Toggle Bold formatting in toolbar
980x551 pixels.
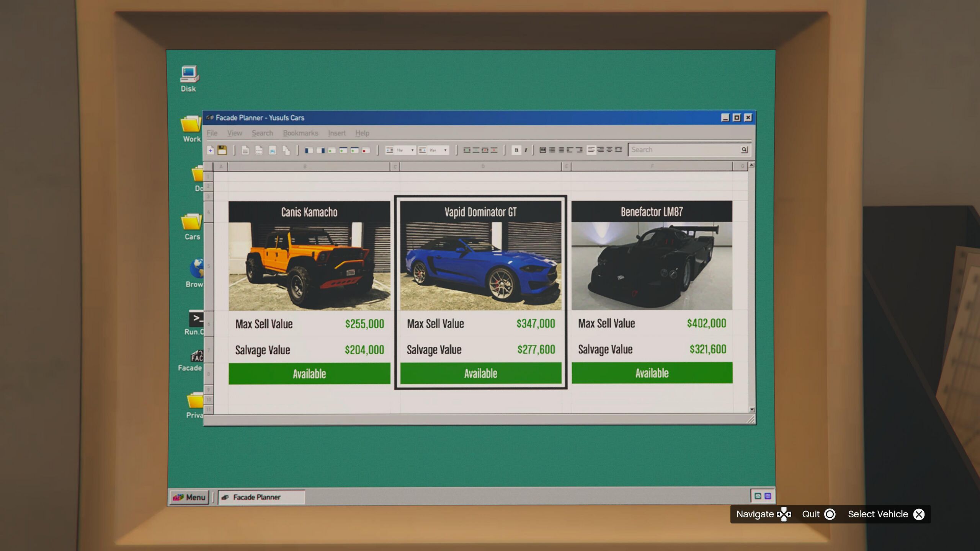516,150
